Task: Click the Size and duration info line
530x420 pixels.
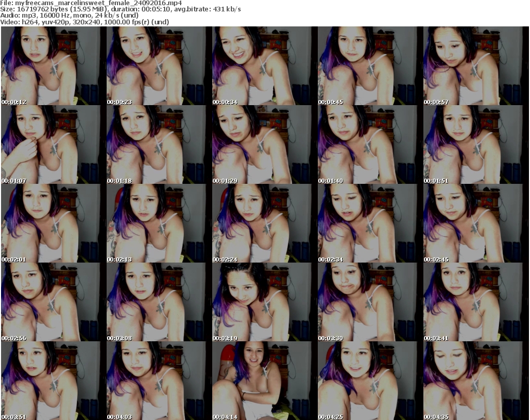Action: pyautogui.click(x=121, y=9)
